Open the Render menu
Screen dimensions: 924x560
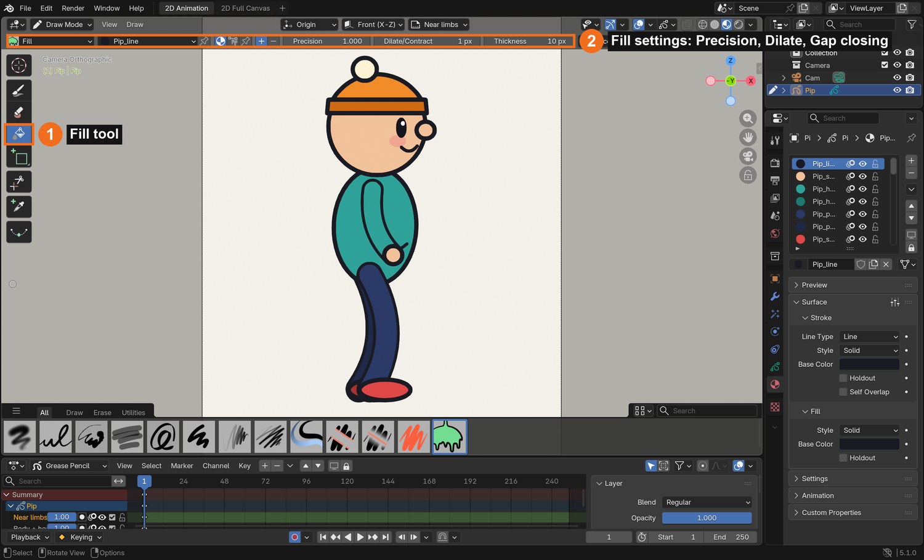tap(73, 8)
